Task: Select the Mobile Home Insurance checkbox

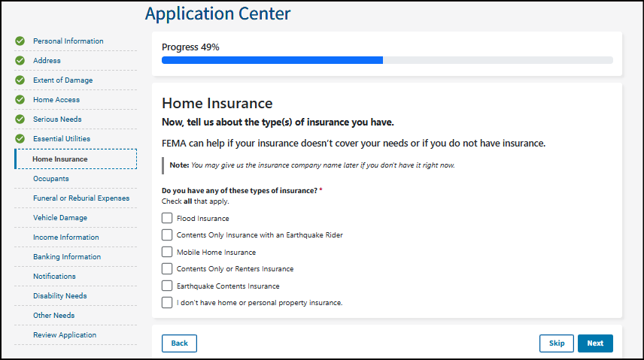Action: (x=167, y=253)
